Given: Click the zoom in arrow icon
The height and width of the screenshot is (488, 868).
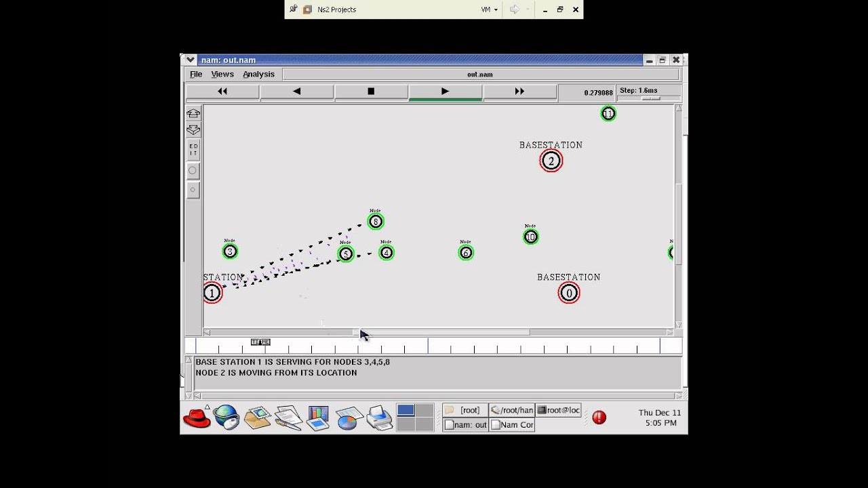Looking at the screenshot, I should pyautogui.click(x=193, y=113).
